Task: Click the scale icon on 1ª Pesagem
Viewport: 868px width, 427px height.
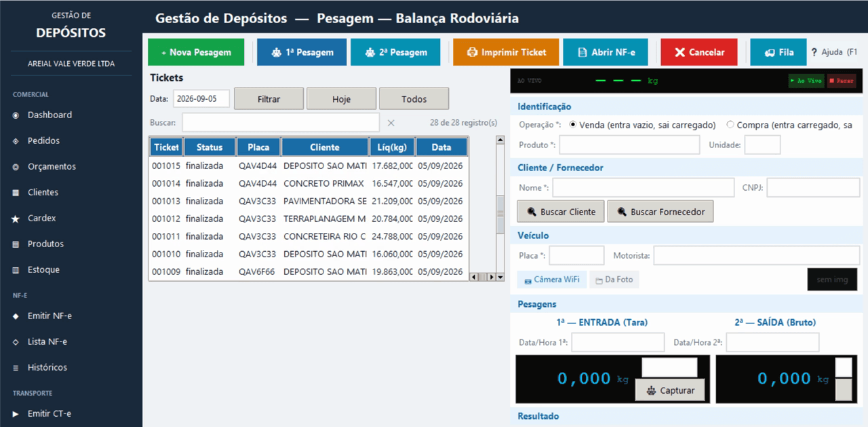Action: (276, 52)
